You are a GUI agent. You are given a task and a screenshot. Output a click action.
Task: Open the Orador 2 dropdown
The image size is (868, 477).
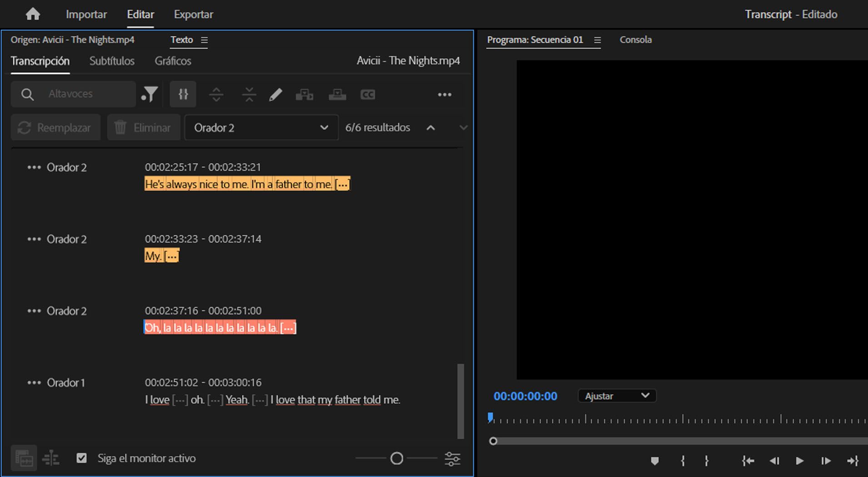click(x=261, y=127)
